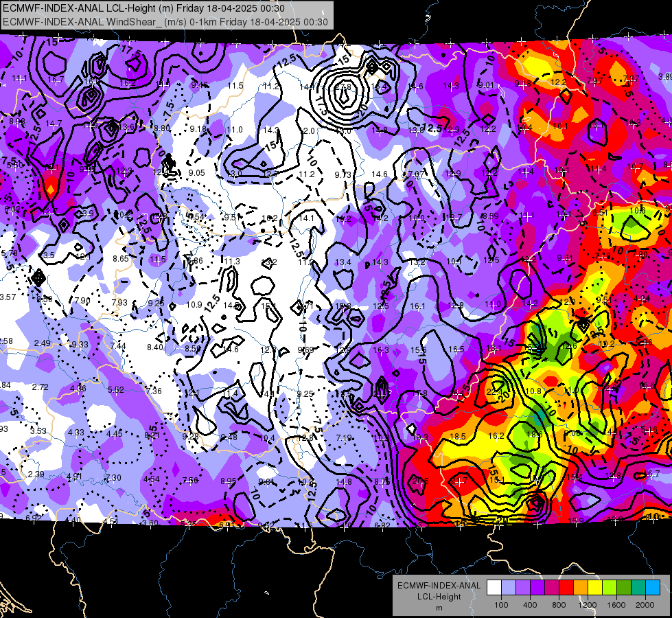Click the map value '11.0'
The image size is (672, 618).
point(235,130)
